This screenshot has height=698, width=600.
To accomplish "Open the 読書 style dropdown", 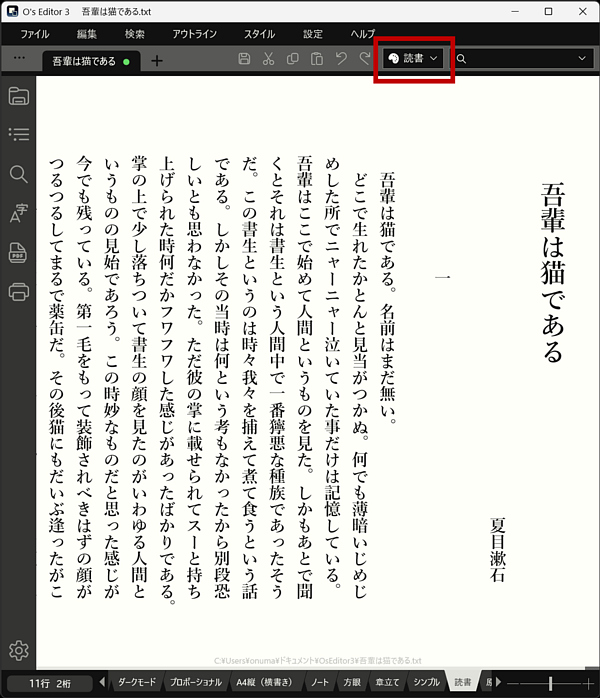I will [414, 58].
